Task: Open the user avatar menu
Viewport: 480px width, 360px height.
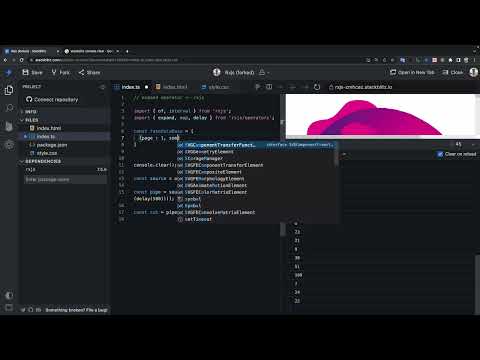Action: click(x=474, y=72)
